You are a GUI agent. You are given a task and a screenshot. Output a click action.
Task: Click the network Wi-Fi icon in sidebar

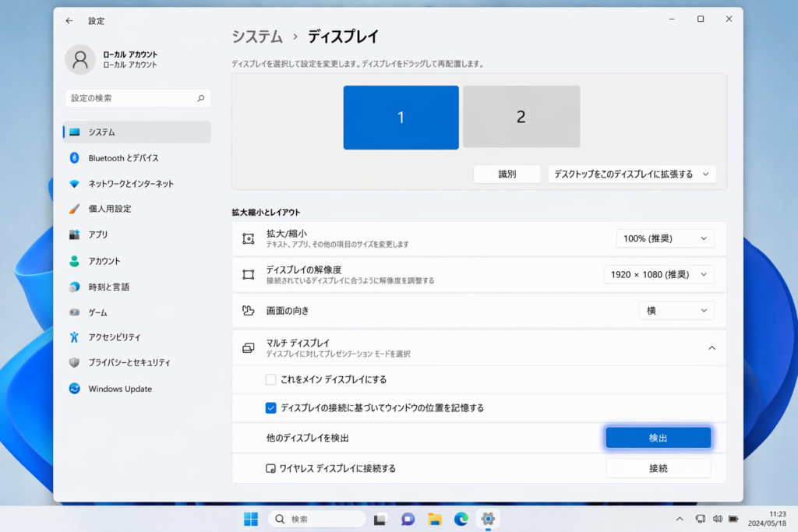point(74,184)
